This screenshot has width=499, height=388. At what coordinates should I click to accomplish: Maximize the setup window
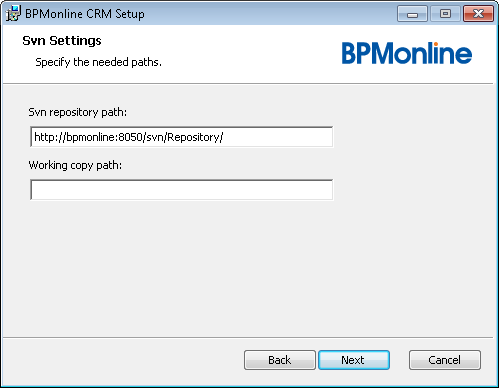[445, 14]
